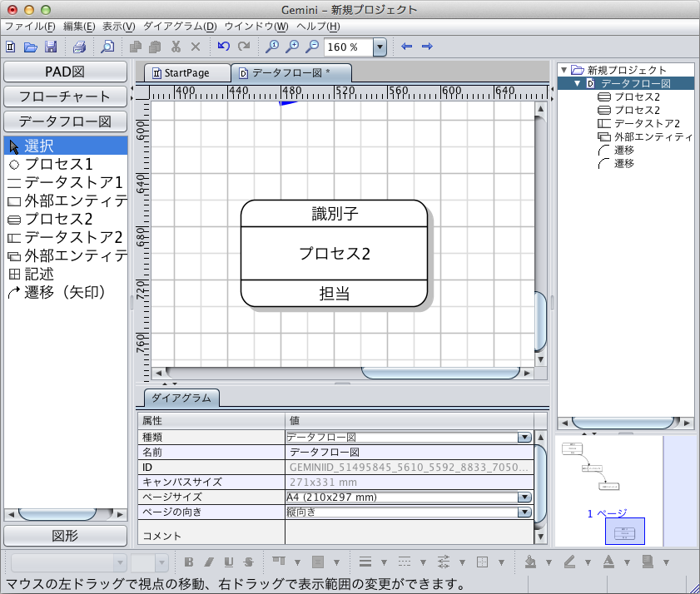Image resolution: width=700 pixels, height=594 pixels.
Task: Click the border grid icon in format bar
Action: (482, 562)
